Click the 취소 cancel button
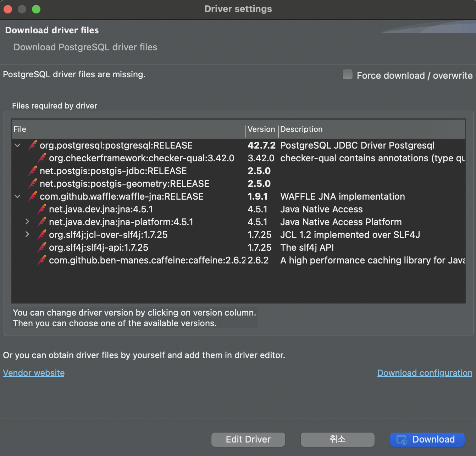 pos(338,440)
